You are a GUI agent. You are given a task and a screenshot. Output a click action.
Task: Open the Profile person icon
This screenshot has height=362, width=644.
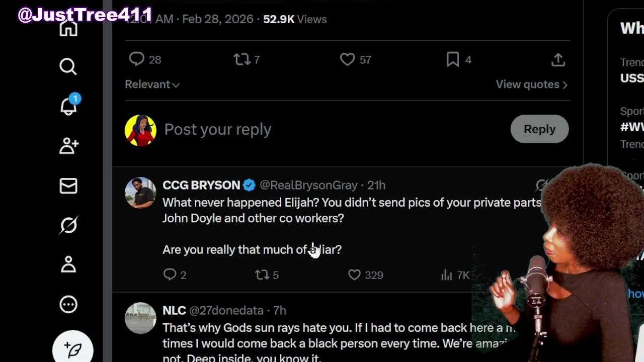tap(68, 264)
